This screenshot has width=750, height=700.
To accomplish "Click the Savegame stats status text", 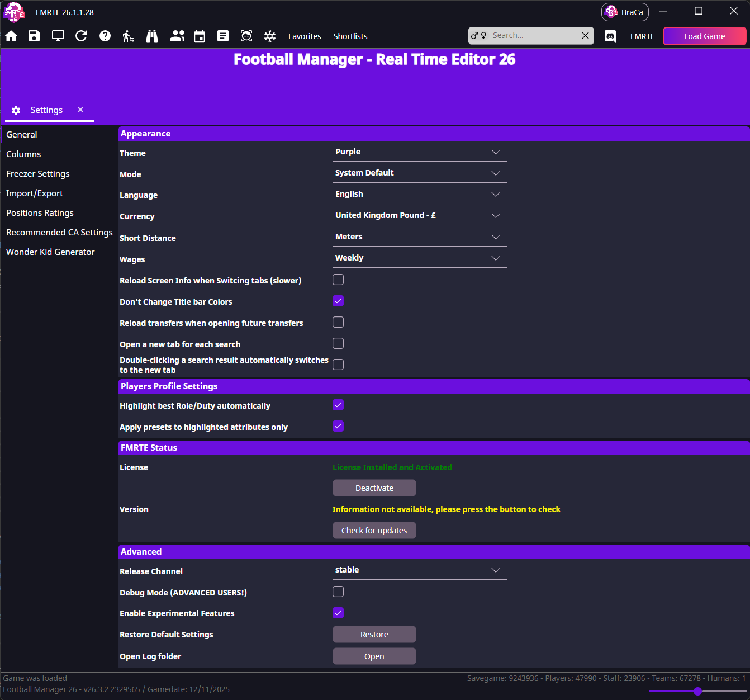I will point(606,678).
